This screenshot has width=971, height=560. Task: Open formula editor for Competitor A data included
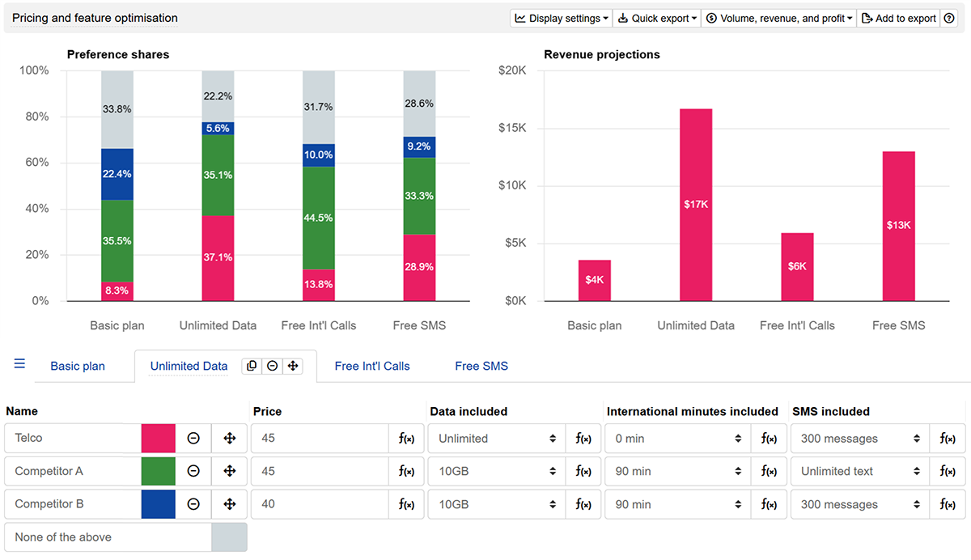pos(583,471)
